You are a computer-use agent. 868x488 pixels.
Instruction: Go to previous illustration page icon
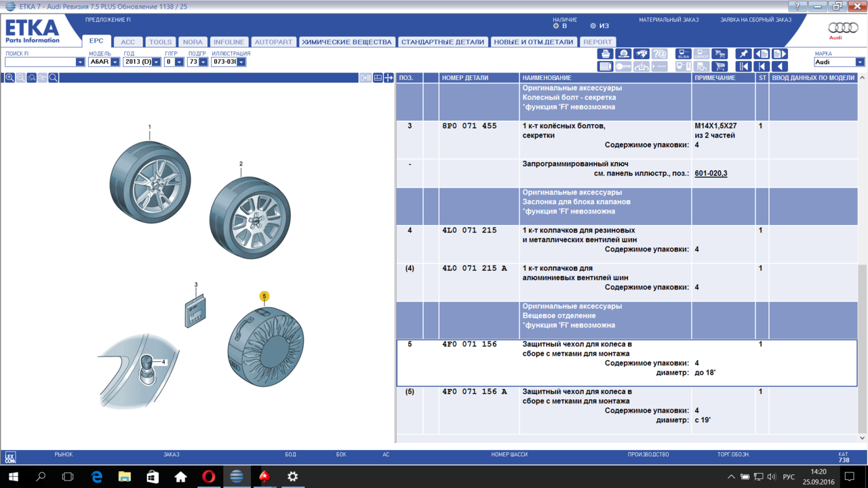click(x=762, y=54)
